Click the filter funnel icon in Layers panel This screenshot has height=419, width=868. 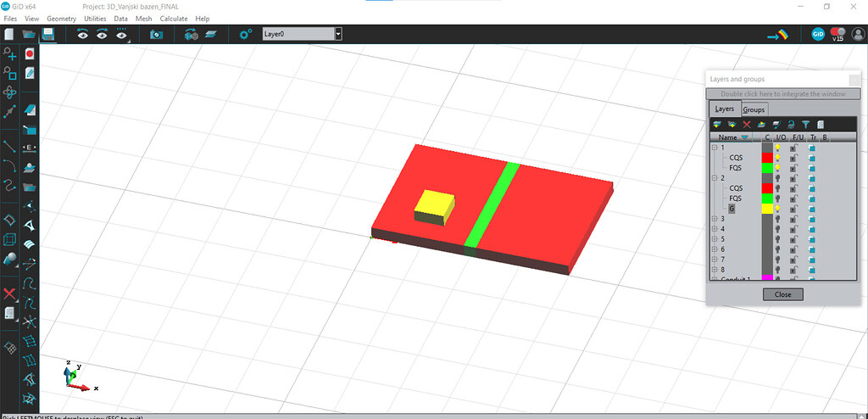coord(805,125)
